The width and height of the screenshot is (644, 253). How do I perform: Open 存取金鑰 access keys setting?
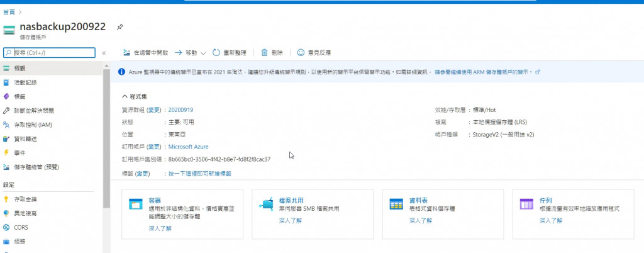tap(51, 200)
